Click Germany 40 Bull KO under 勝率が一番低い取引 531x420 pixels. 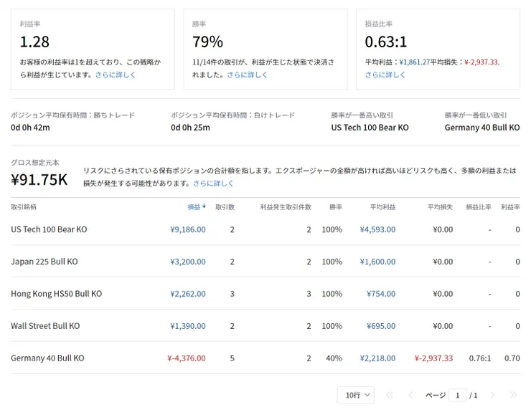click(x=482, y=128)
